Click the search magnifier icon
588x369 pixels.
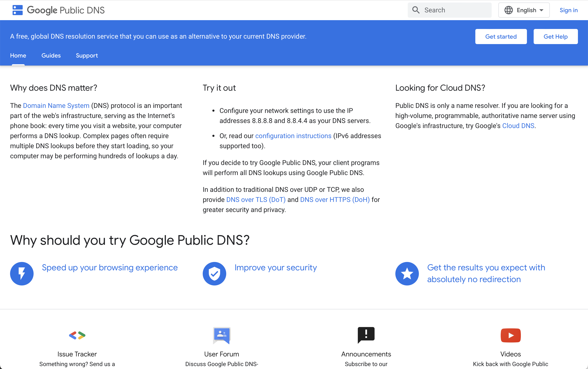416,10
